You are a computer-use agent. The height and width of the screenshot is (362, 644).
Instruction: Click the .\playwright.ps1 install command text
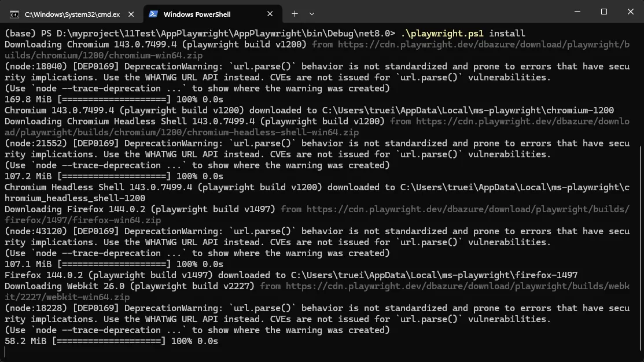[x=462, y=34]
